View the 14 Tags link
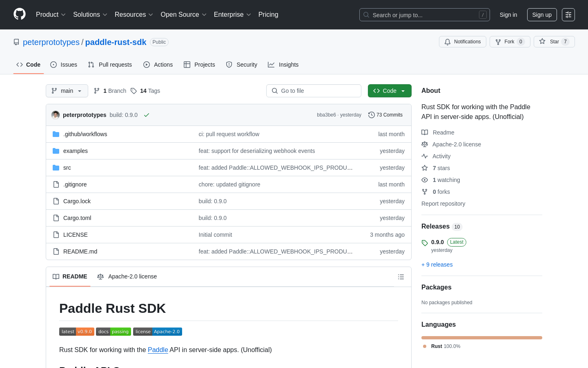Viewport: 588px width, 368px height. (145, 91)
